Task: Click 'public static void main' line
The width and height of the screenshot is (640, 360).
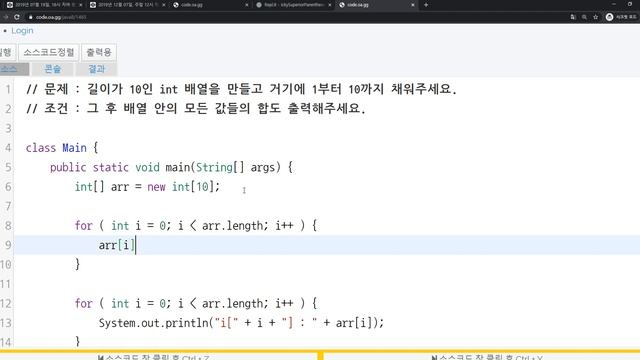Action: point(171,167)
